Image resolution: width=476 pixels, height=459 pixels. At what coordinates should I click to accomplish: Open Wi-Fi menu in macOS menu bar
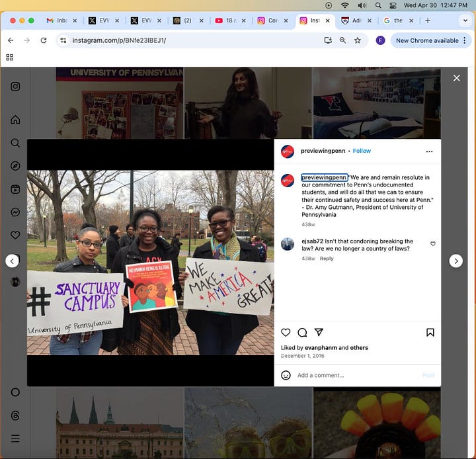pyautogui.click(x=344, y=5)
